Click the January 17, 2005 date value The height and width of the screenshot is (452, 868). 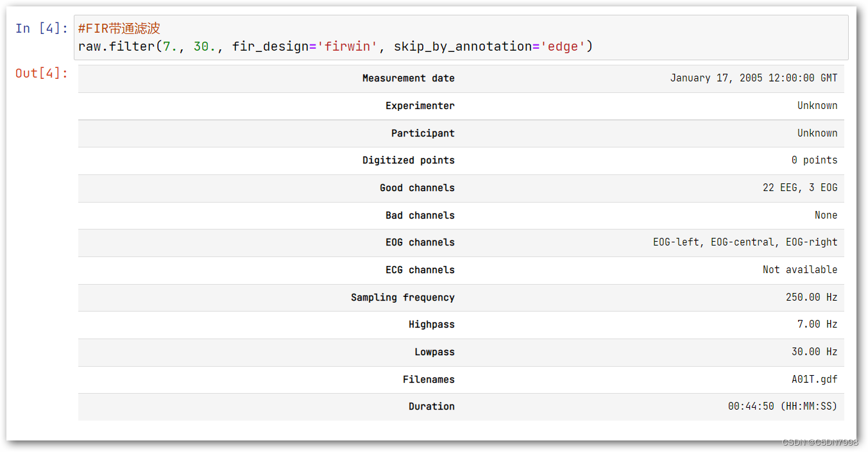[x=753, y=78]
